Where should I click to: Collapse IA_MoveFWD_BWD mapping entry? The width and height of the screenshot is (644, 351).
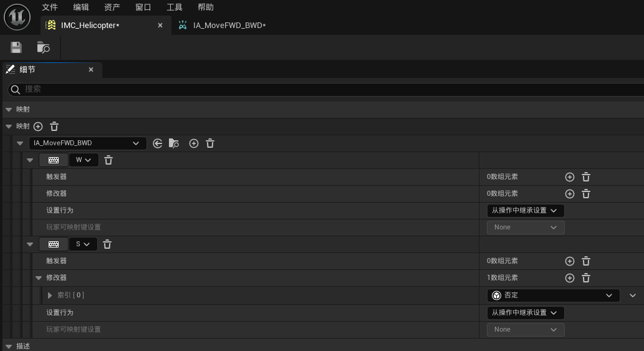(20, 143)
